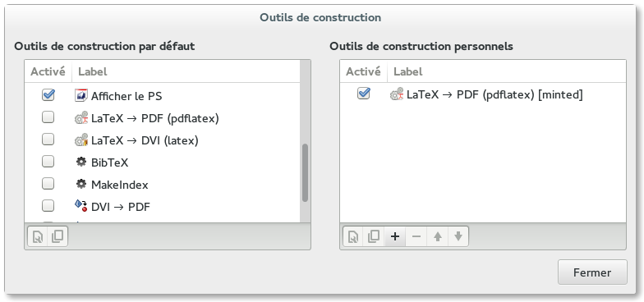
Task: Click the properties icon under default build tools
Action: tap(38, 236)
